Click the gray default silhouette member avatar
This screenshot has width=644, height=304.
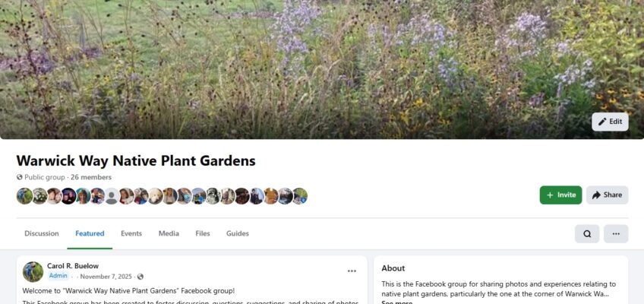tap(112, 196)
